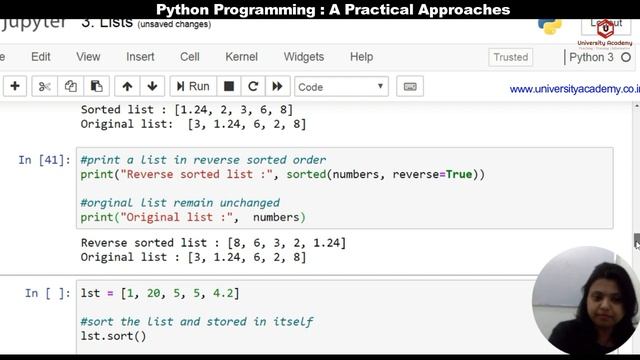Open the Help menu

pos(361,57)
